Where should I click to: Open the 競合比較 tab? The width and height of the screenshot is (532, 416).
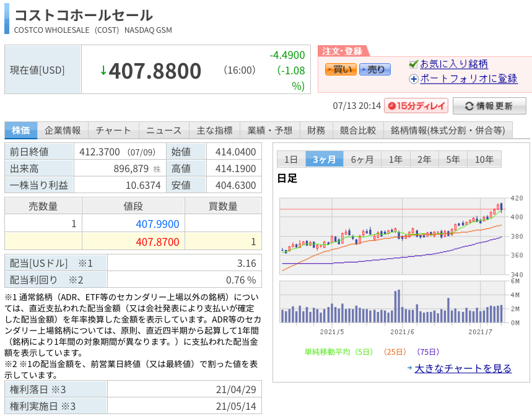click(x=357, y=131)
